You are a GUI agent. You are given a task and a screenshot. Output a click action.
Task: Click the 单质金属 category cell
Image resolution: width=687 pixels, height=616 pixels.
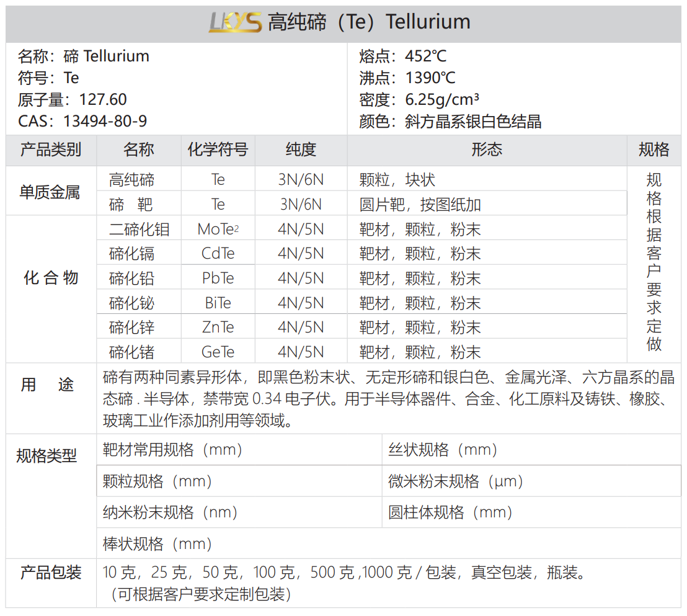click(x=51, y=192)
